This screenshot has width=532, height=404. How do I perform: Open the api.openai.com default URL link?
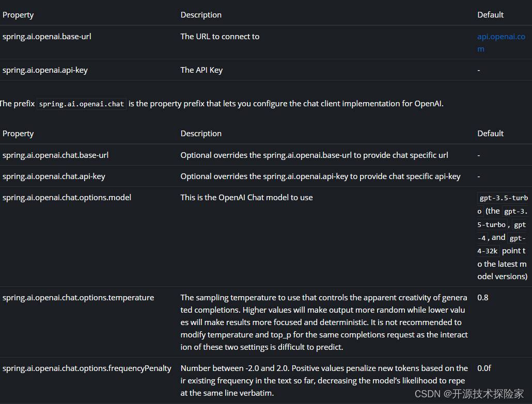click(501, 42)
